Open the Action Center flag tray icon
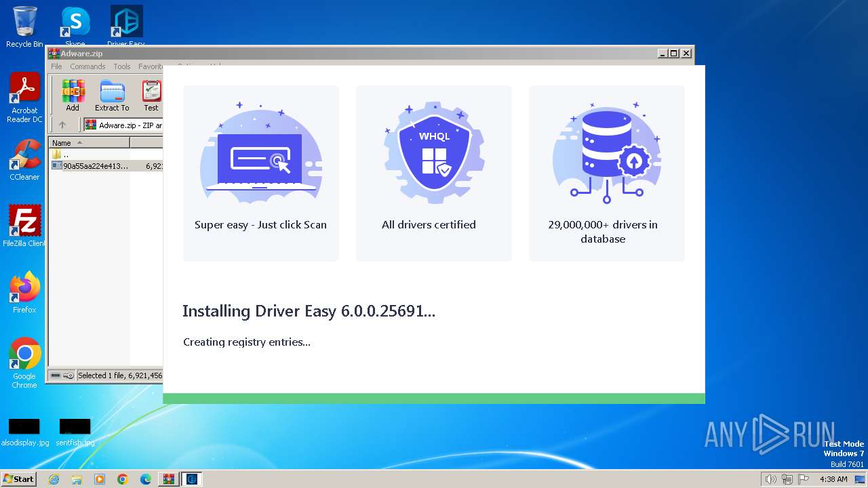This screenshot has height=488, width=868. 803,479
